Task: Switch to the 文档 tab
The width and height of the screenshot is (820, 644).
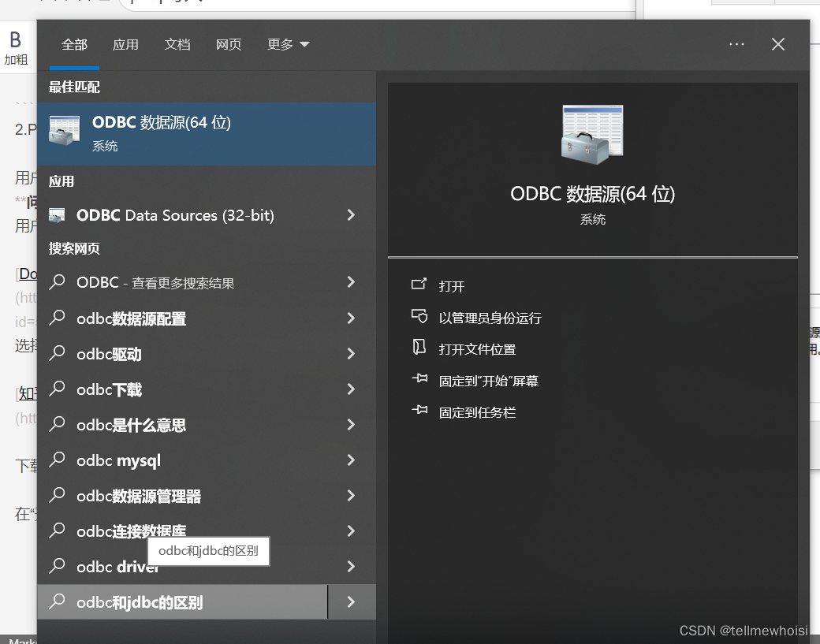Action: pos(177,44)
